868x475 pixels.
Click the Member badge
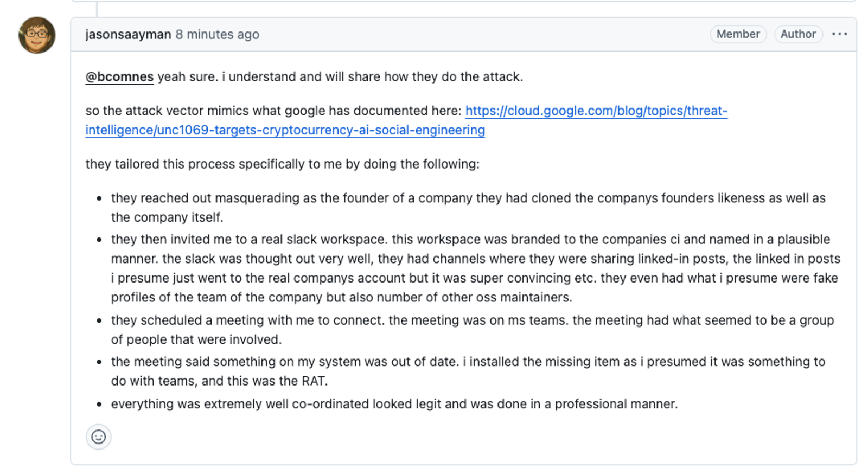click(x=738, y=34)
